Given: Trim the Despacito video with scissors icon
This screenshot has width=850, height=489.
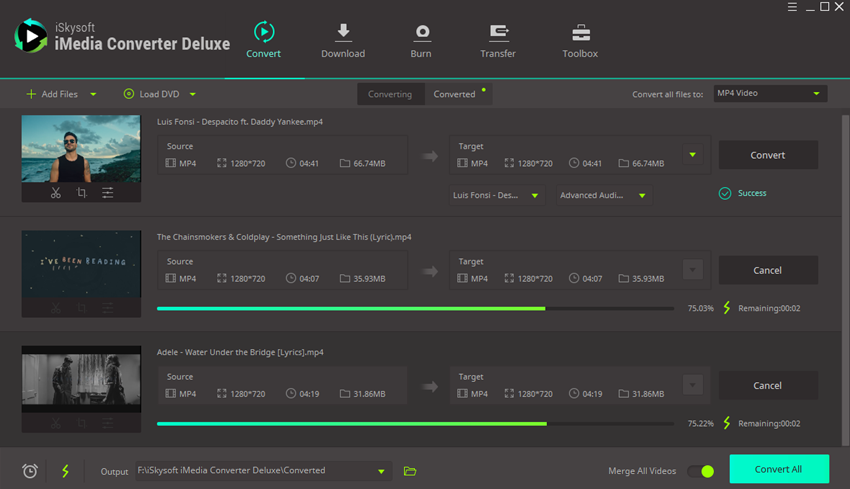Looking at the screenshot, I should point(56,192).
